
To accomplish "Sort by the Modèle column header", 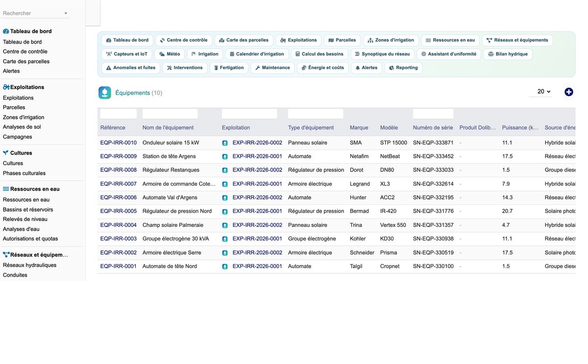I will coord(389,128).
